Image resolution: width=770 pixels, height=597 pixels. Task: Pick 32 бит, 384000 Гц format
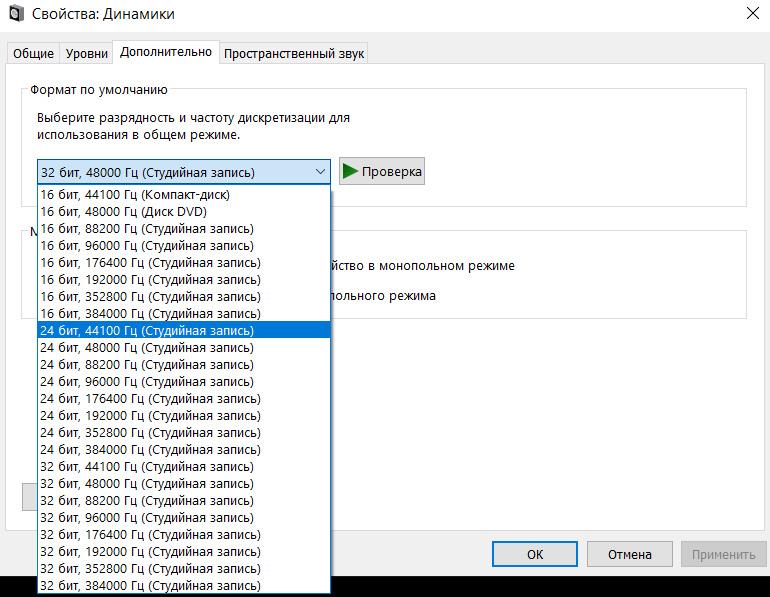point(184,585)
